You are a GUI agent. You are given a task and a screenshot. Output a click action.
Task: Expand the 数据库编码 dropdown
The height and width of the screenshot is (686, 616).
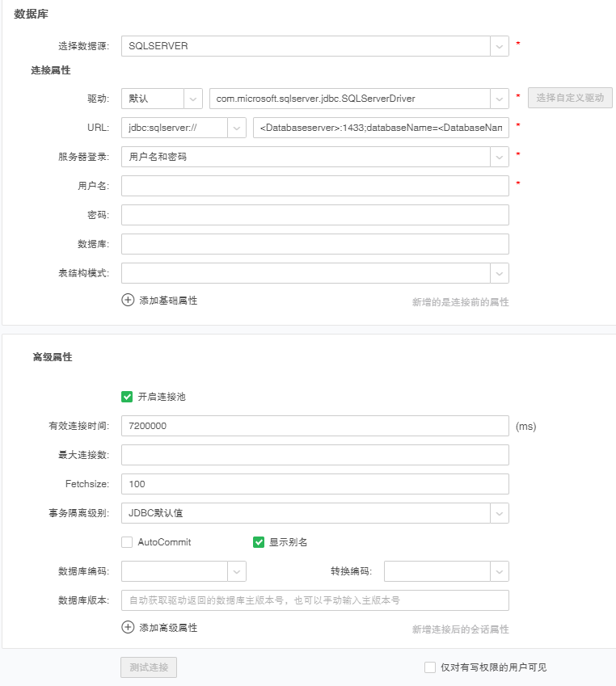pos(237,571)
